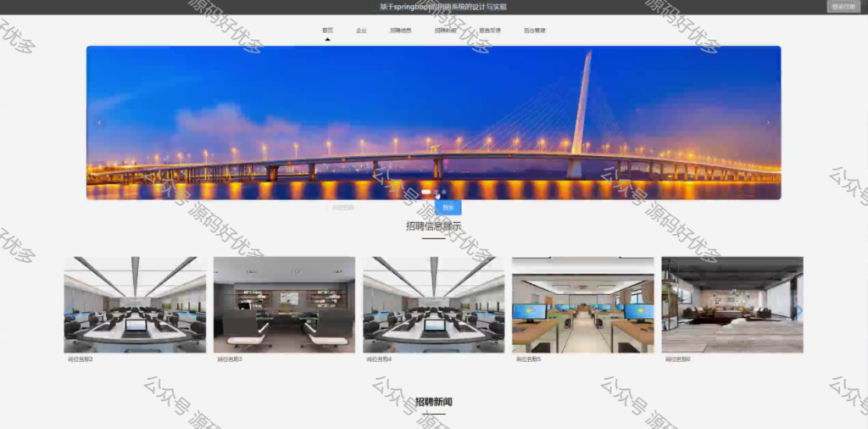Click the 招聘新闻 section heading
The image size is (868, 429).
(433, 402)
